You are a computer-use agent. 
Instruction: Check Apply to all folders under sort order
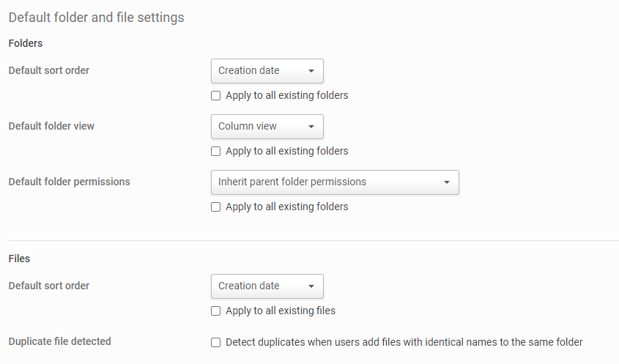pyautogui.click(x=215, y=96)
